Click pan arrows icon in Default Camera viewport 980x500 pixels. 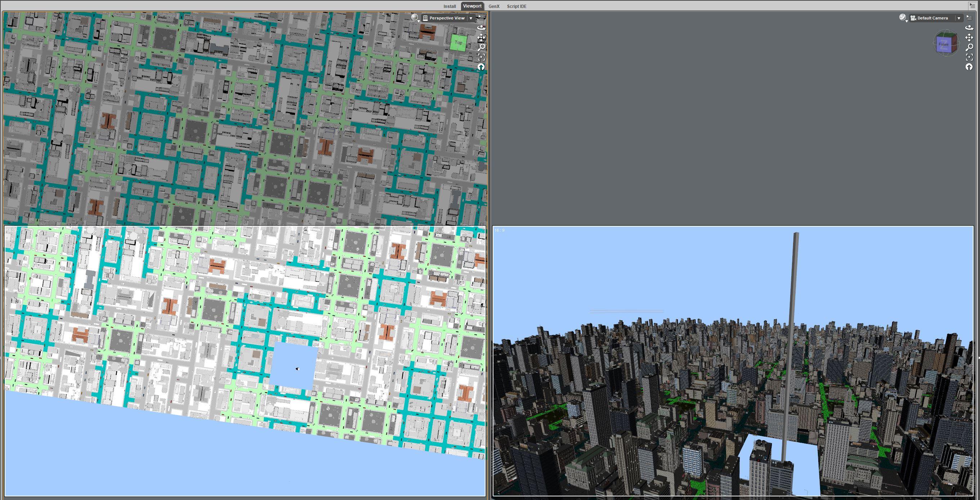pos(969,38)
